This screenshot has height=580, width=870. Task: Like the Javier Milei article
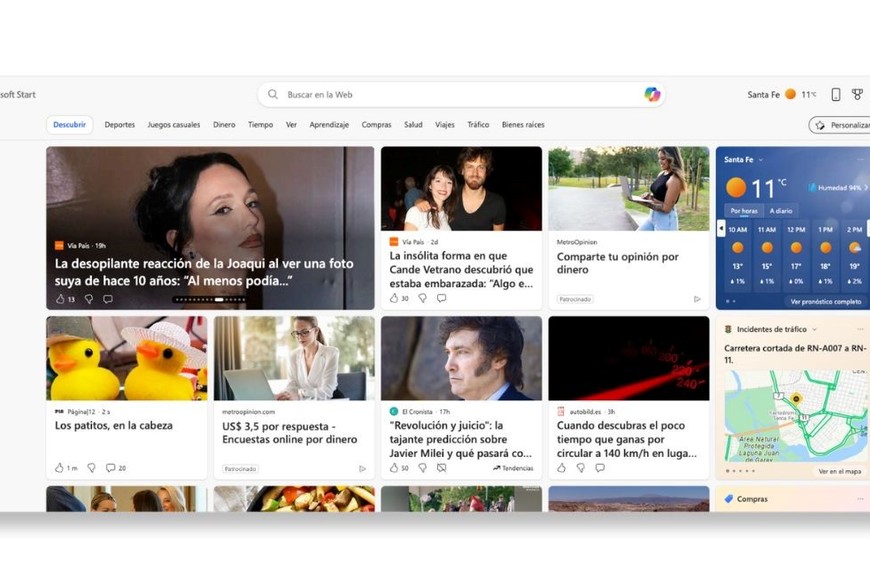394,468
